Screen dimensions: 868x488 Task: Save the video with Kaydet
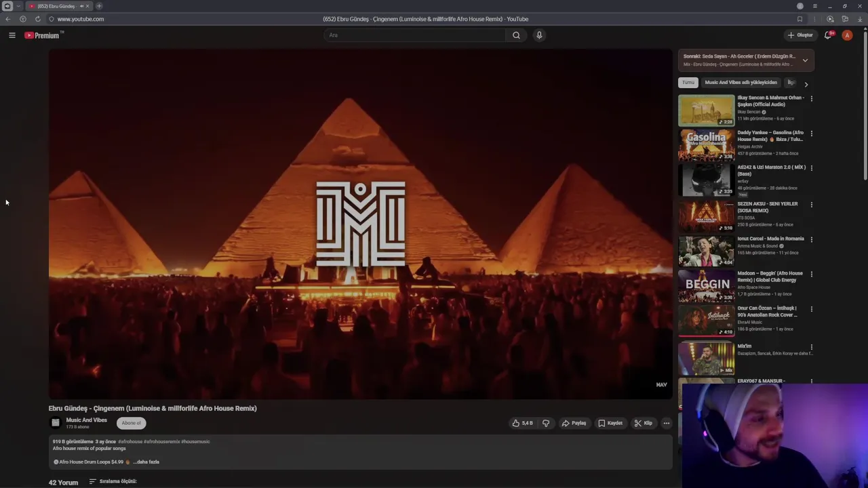pyautogui.click(x=610, y=423)
